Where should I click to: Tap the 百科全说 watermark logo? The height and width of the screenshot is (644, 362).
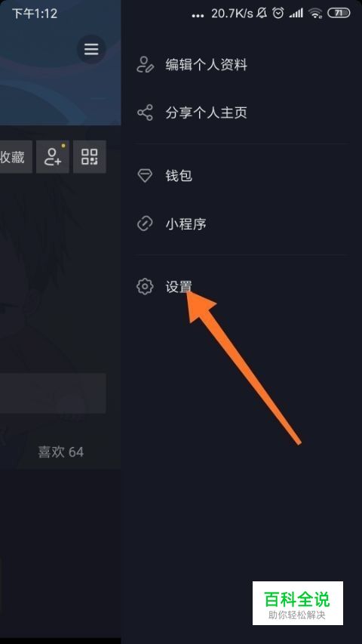[298, 603]
